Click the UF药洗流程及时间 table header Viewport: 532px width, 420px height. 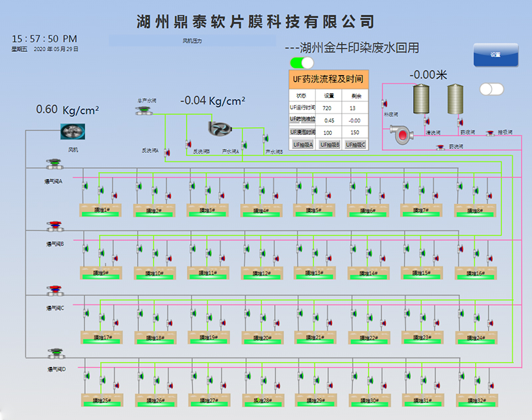coord(329,79)
